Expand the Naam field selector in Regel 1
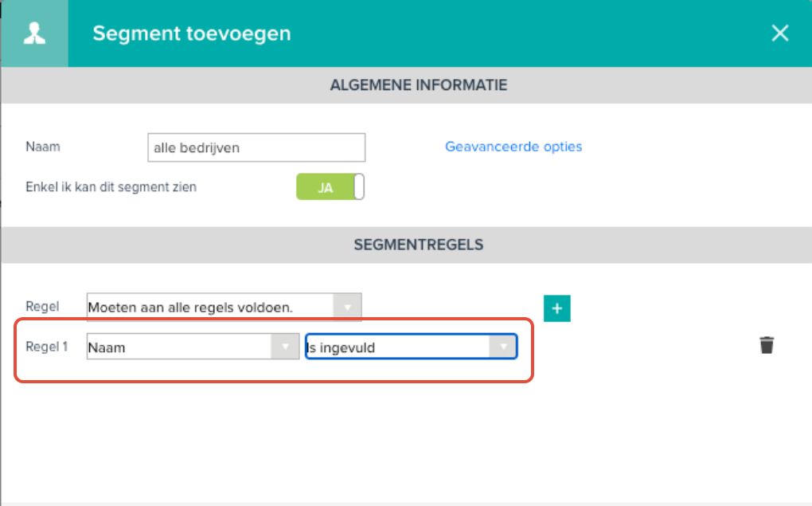This screenshot has height=506, width=812. (x=193, y=347)
